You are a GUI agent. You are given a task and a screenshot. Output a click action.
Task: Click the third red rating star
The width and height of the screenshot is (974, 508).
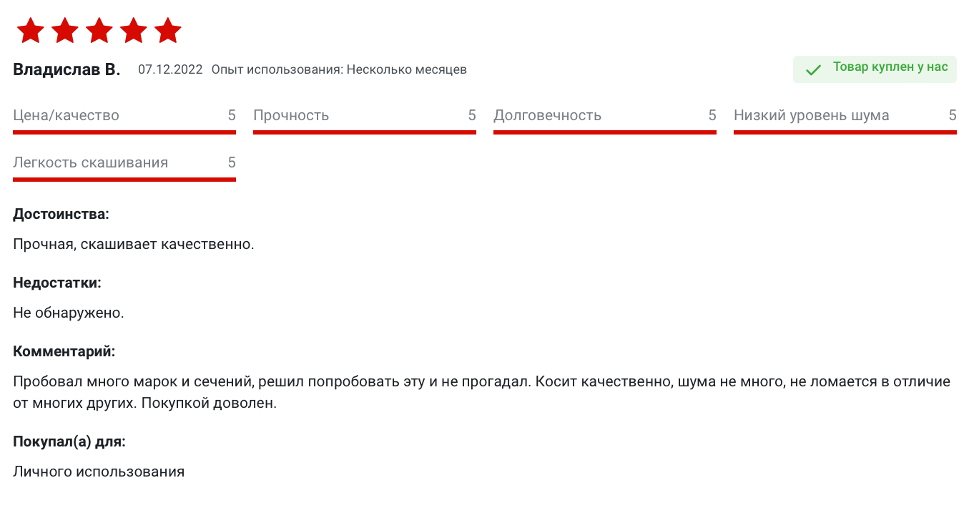click(x=99, y=31)
